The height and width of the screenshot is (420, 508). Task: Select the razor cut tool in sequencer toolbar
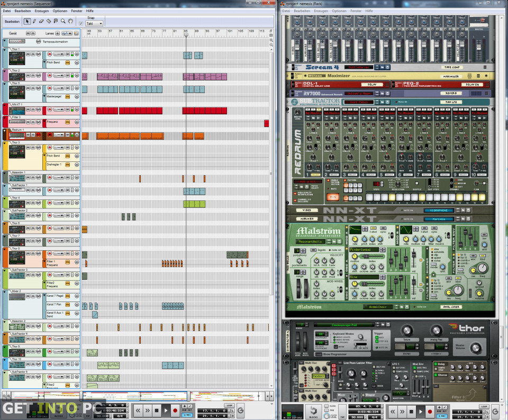pyautogui.click(x=49, y=21)
